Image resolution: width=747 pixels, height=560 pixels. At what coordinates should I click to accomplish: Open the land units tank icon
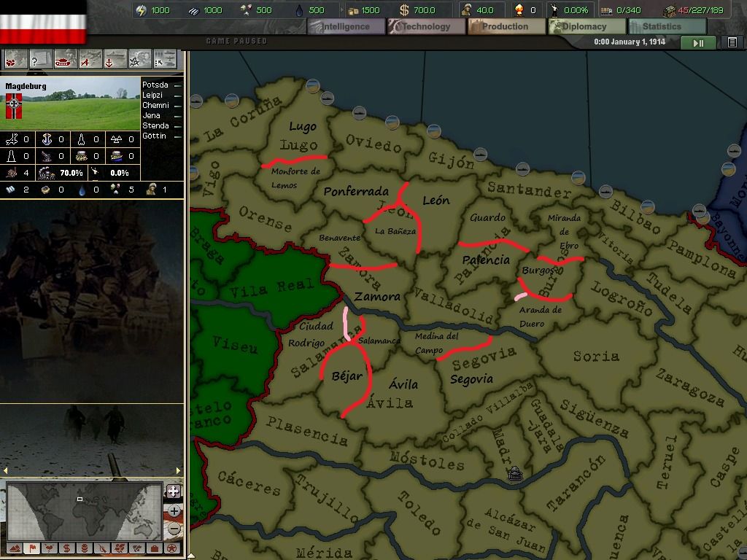[65, 60]
